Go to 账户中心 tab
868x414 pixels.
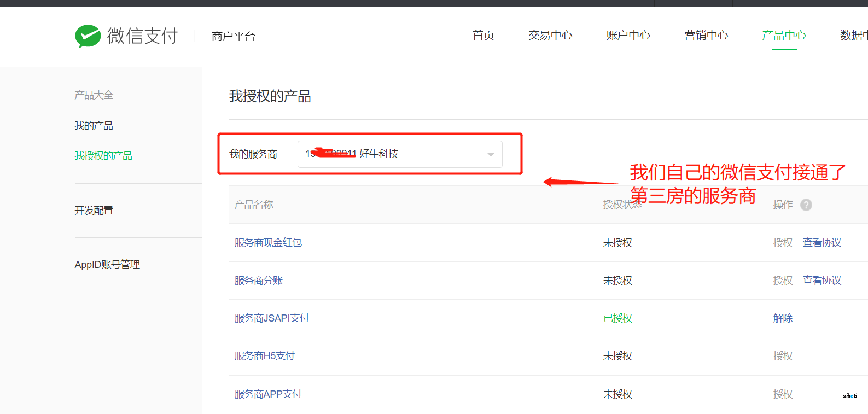pyautogui.click(x=628, y=36)
